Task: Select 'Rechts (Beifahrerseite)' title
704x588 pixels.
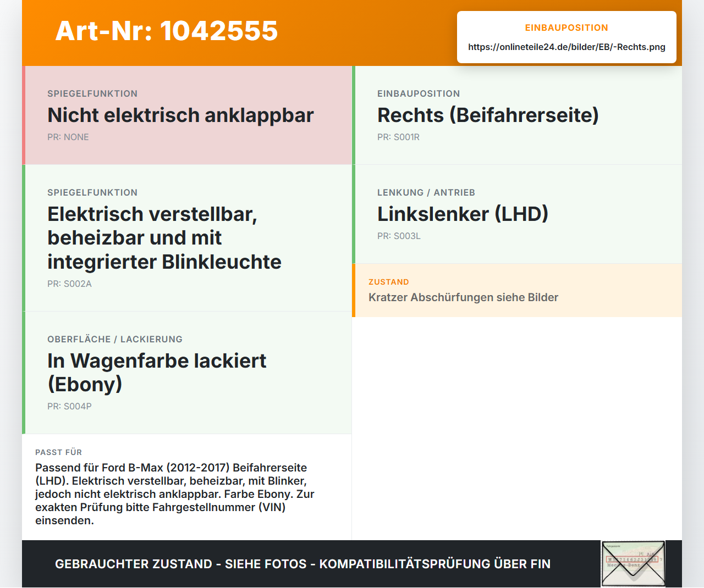Action: tap(488, 115)
